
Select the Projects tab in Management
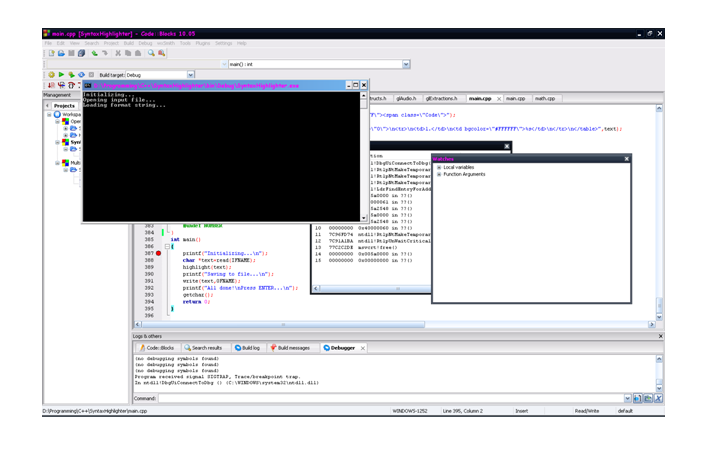64,106
